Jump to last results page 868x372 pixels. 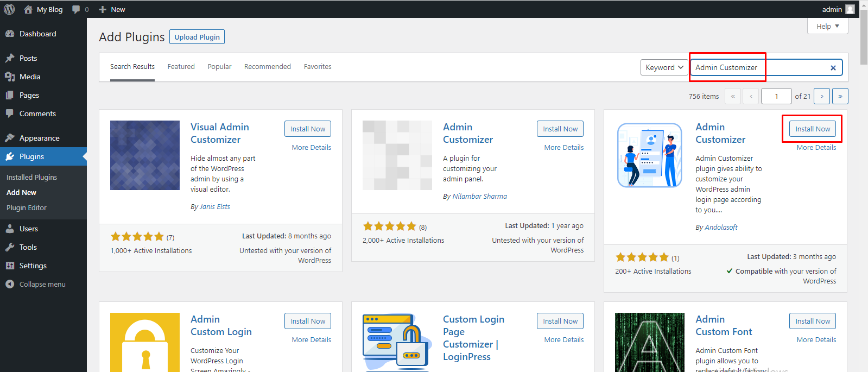pyautogui.click(x=840, y=96)
